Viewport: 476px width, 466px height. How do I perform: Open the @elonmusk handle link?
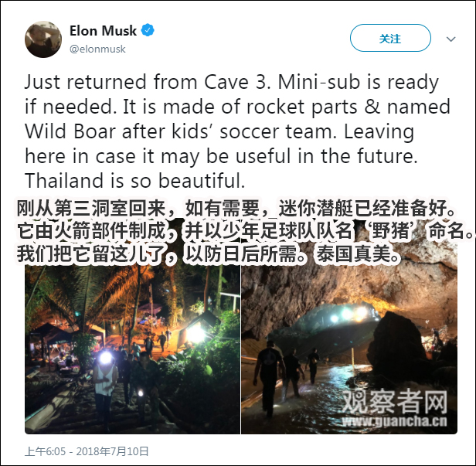(x=97, y=49)
